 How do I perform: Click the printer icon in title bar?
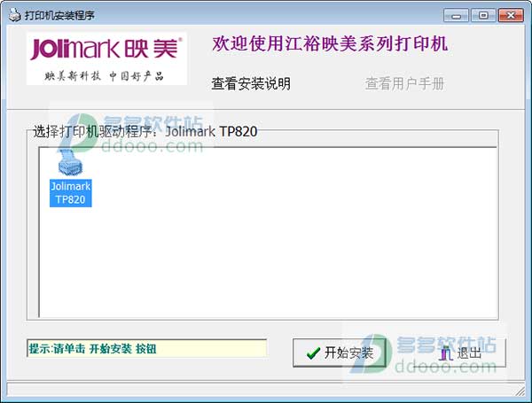coord(14,15)
